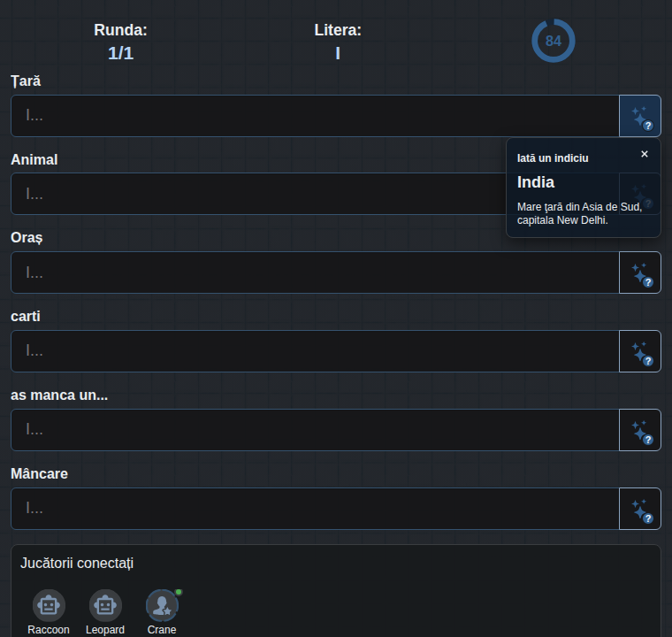Click the Mâncare category label
Viewport: 672px width, 637px height.
pyautogui.click(x=40, y=474)
